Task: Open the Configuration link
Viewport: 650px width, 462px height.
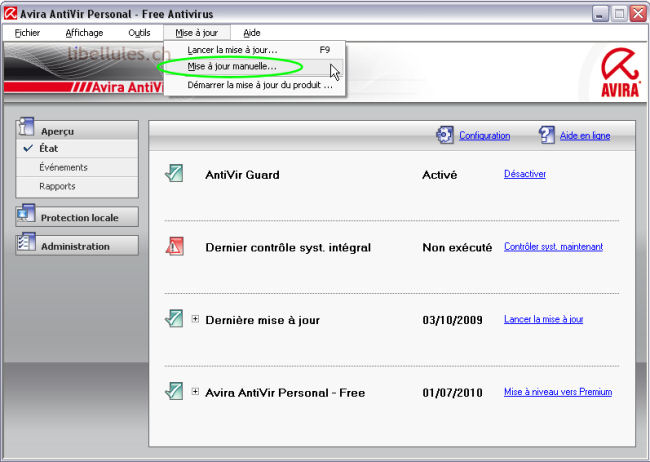Action: click(x=485, y=136)
